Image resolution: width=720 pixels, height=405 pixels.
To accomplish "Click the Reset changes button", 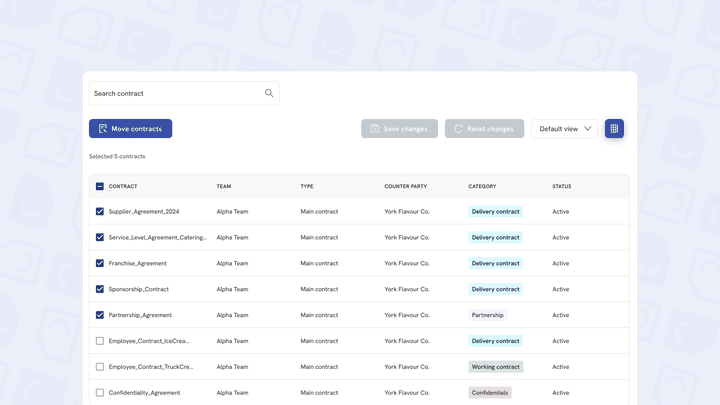I will [x=484, y=128].
